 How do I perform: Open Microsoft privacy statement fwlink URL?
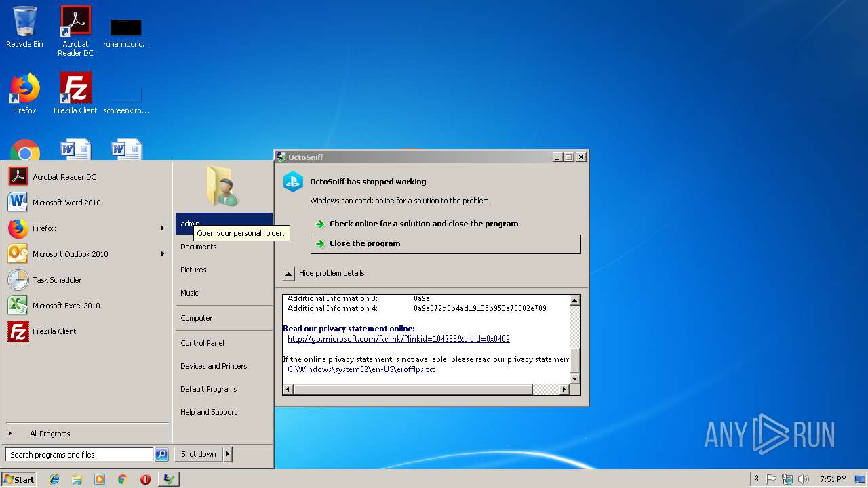399,339
